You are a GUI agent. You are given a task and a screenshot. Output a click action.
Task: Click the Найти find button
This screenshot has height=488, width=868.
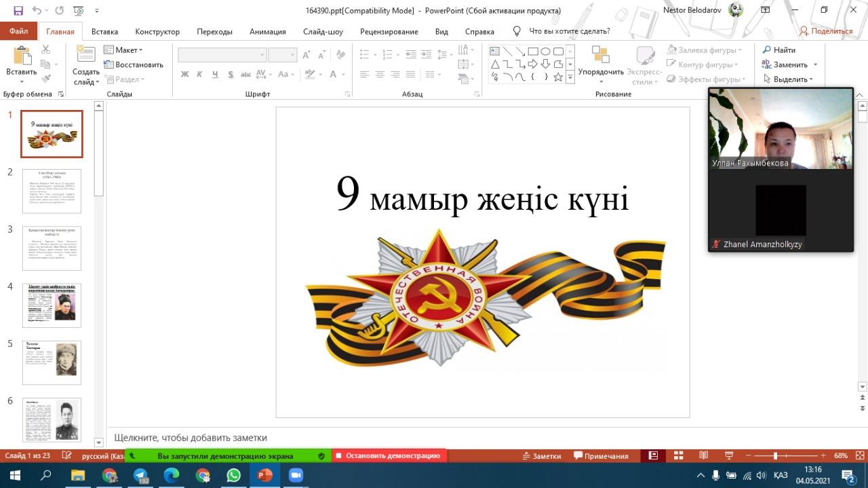[778, 50]
